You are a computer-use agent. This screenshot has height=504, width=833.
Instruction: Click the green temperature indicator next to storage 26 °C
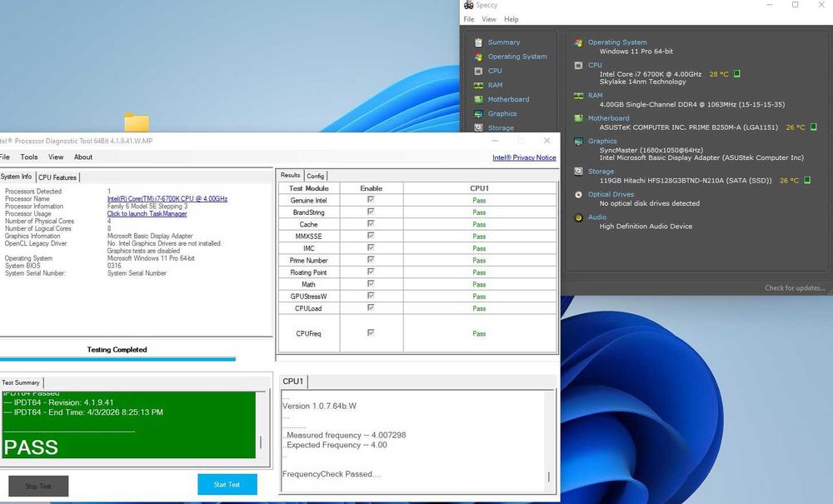point(807,180)
